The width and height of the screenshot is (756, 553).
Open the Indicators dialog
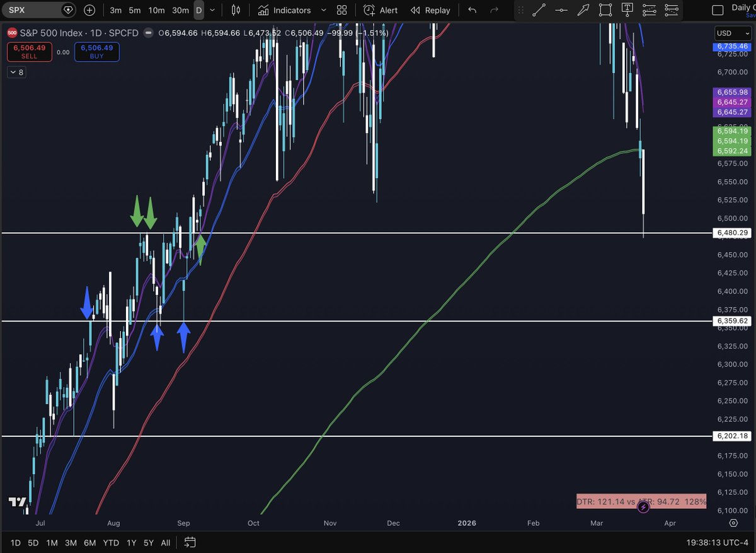pyautogui.click(x=285, y=10)
